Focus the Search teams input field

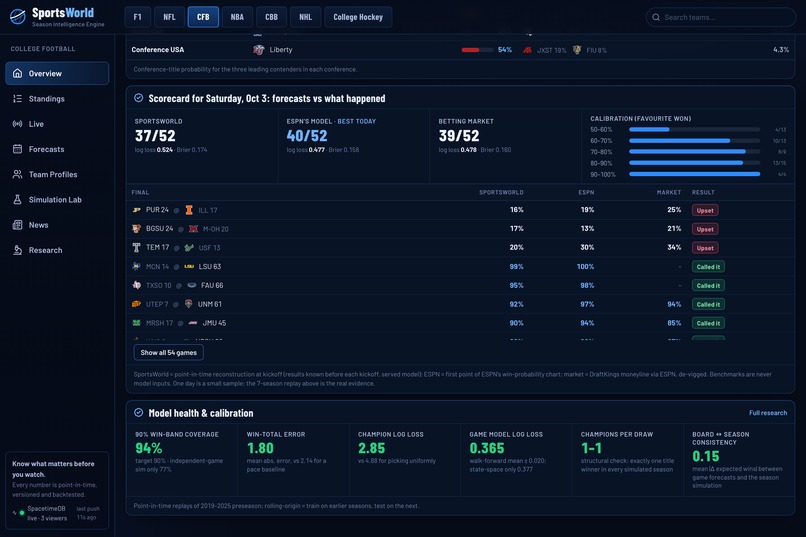(721, 17)
